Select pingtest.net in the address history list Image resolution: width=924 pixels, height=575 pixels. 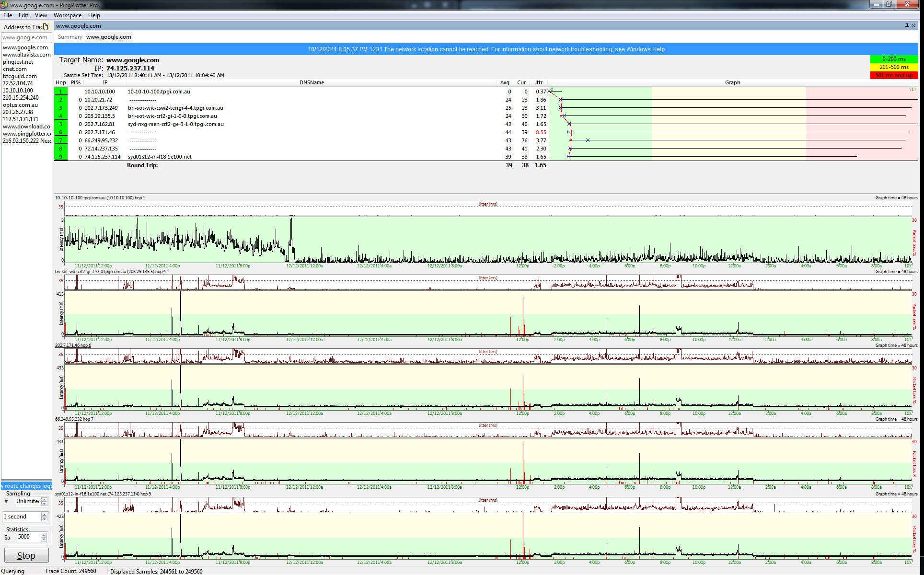coord(18,62)
